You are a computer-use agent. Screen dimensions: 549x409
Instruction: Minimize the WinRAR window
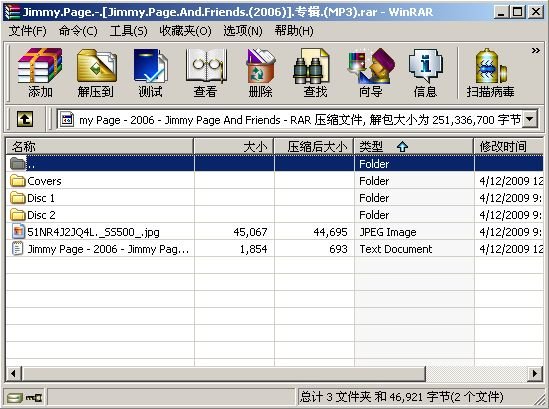click(501, 12)
